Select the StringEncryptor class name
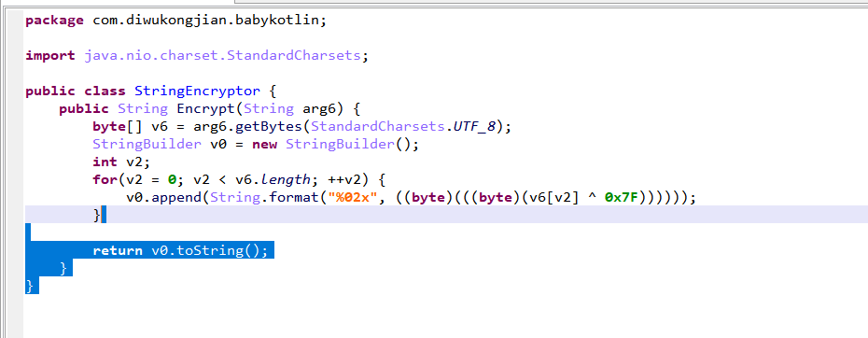Image resolution: width=868 pixels, height=338 pixels. click(197, 91)
